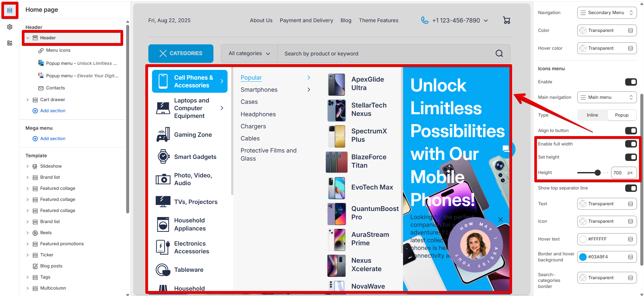Viewport: 644px width, 296px height.
Task: Click the phone handset icon
Action: (425, 20)
